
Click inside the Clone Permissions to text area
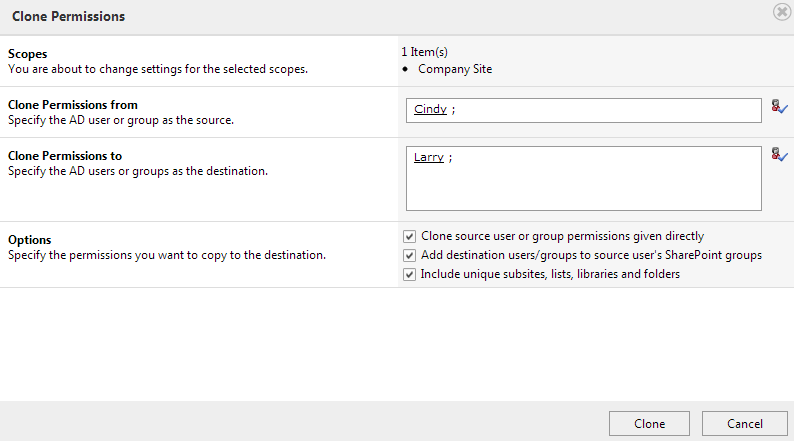(583, 178)
